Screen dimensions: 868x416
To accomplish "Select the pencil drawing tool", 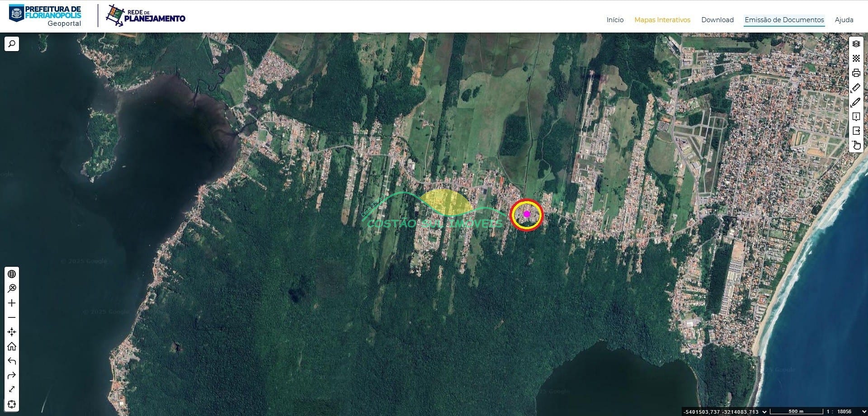I will click(856, 102).
